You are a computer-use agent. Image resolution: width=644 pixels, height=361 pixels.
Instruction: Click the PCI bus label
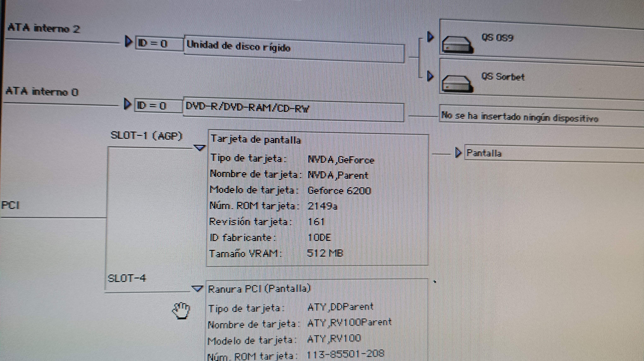tap(10, 205)
